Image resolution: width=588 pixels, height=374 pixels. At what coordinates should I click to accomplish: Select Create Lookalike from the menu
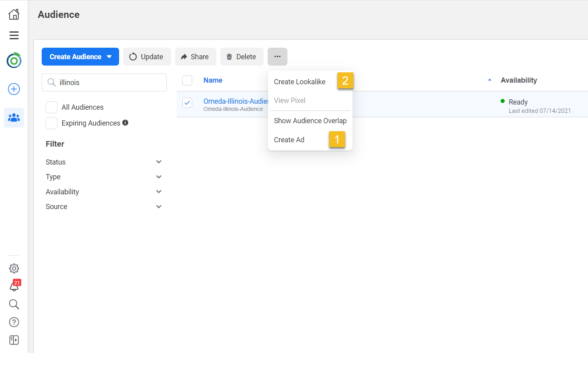[x=299, y=82]
